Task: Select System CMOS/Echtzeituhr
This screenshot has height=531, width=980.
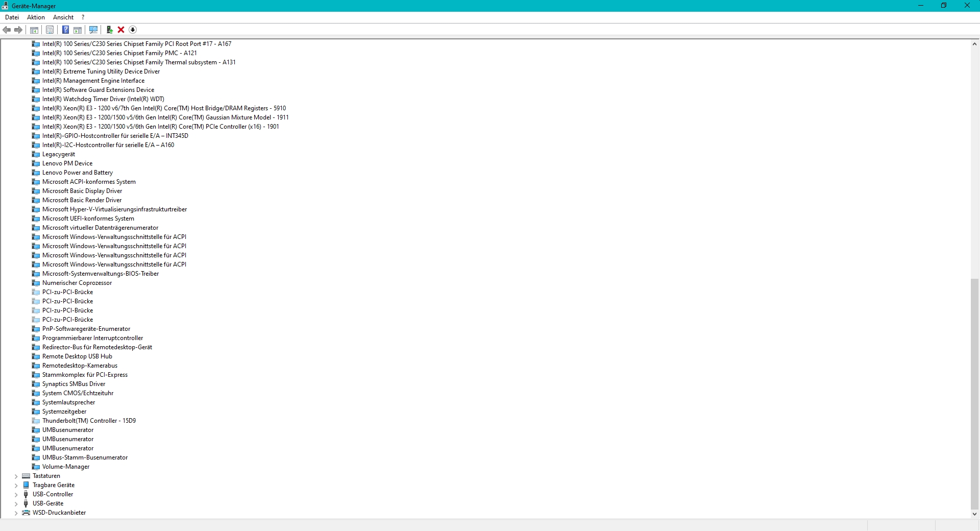Action: click(x=78, y=393)
